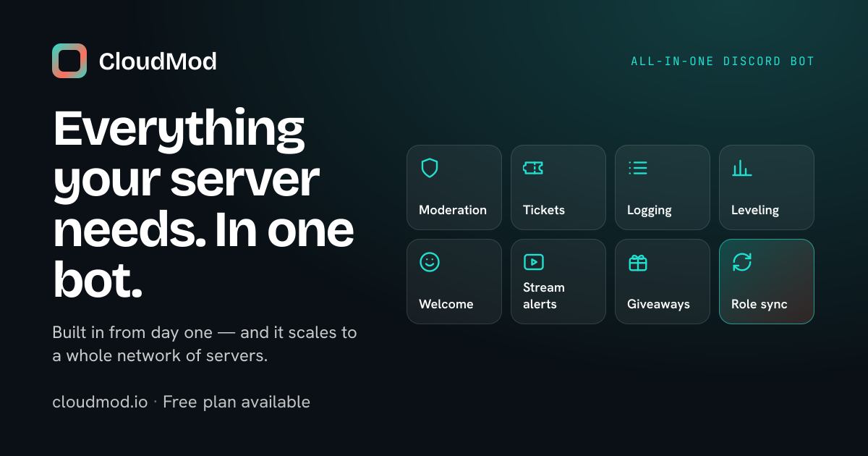Click the Welcome smiley face icon
Screen dimensions: 868x456
point(430,262)
